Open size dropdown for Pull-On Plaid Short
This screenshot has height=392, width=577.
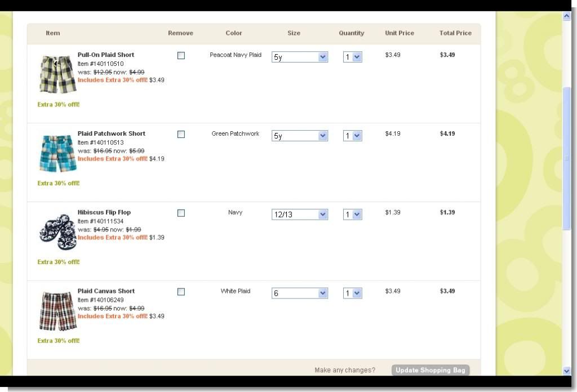click(300, 57)
